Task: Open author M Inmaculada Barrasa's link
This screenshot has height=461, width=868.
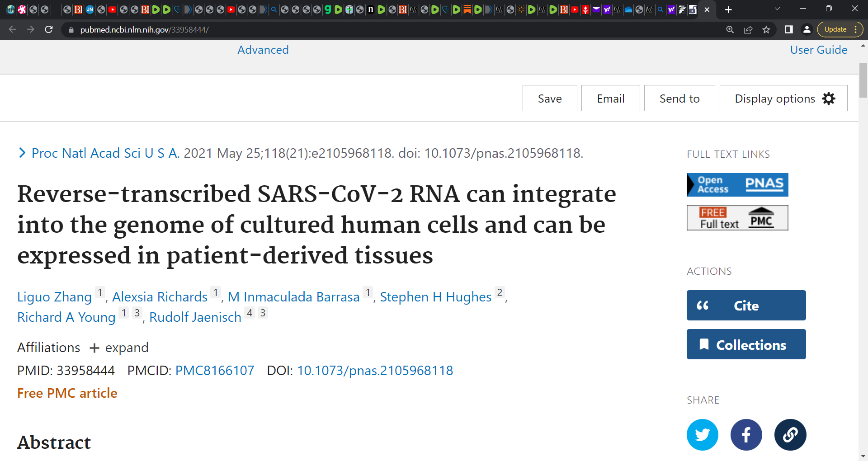Action: [x=294, y=297]
